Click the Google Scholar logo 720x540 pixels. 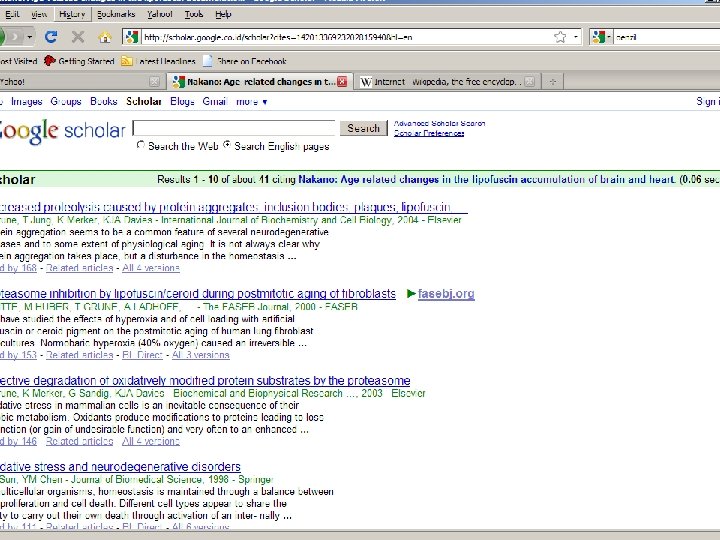62,131
